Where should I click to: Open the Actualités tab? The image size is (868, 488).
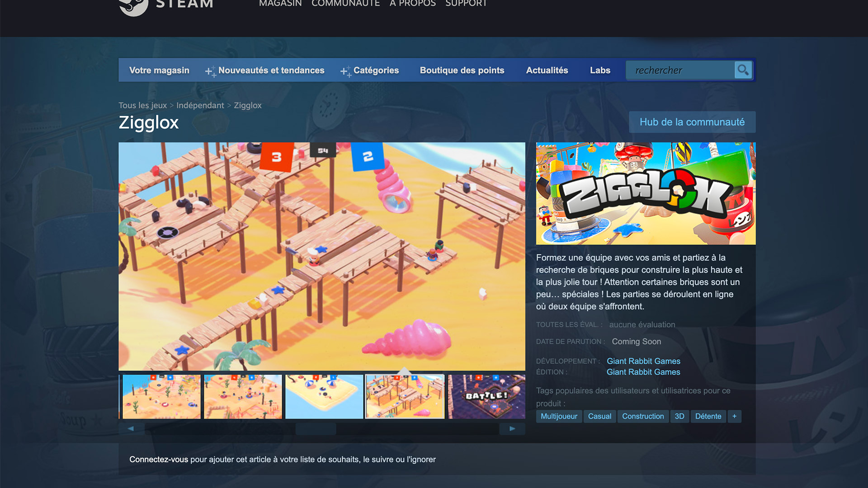point(547,70)
